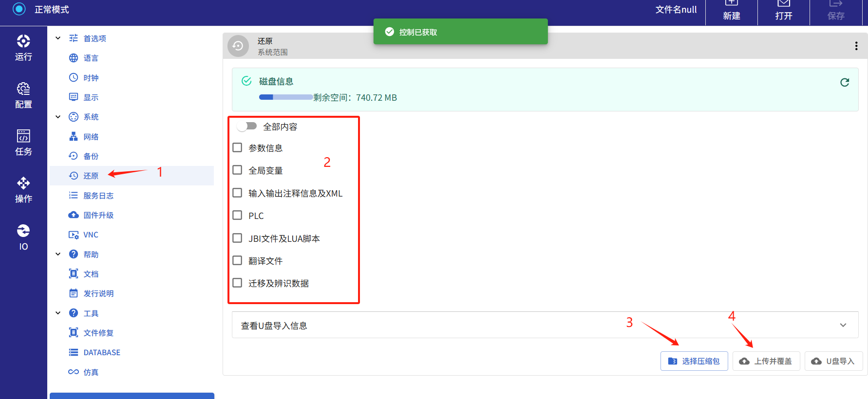Open the three-dot more options menu

pyautogui.click(x=856, y=46)
